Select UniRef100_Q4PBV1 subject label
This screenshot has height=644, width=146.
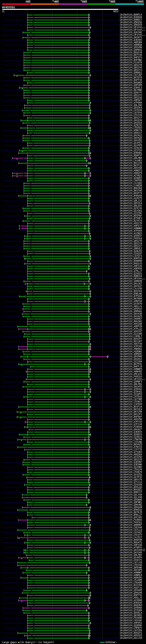(x=131, y=50)
